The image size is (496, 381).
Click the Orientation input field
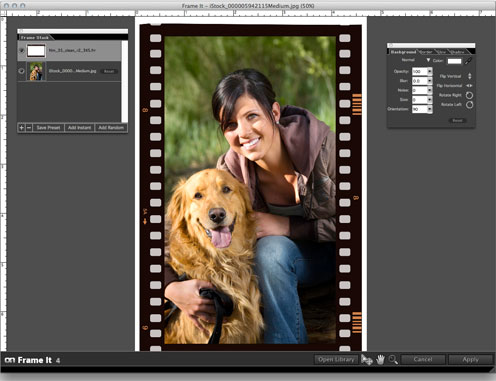tap(420, 109)
